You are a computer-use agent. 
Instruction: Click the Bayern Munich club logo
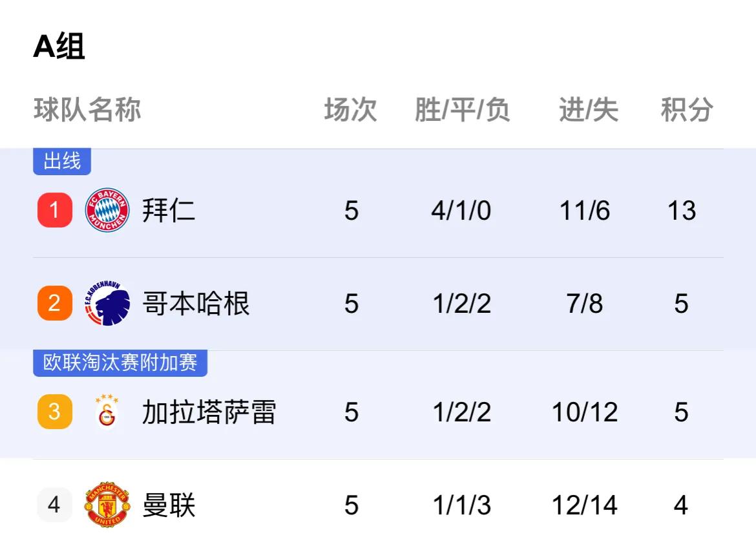coord(107,210)
